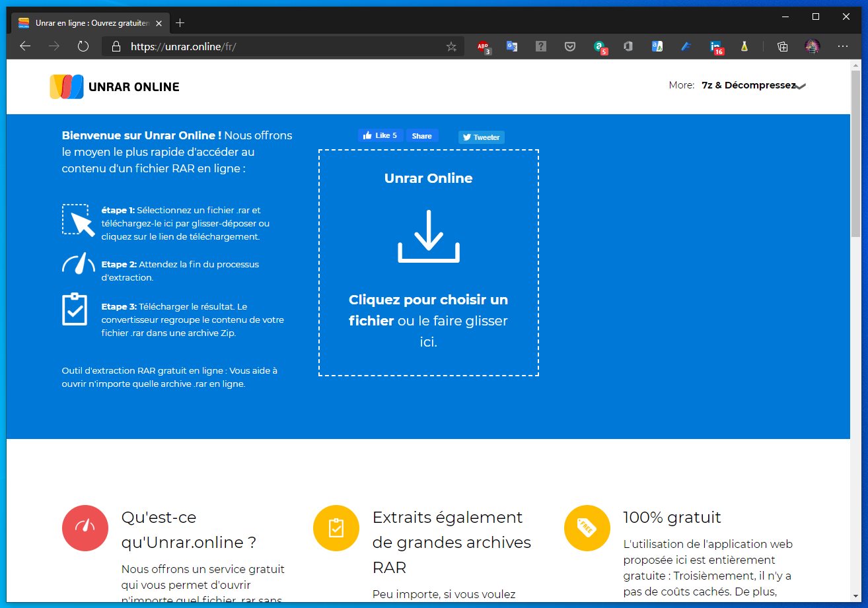Click 'Bienvenue sur Unrar Online !' text
Screen dimensions: 868x608
141,135
